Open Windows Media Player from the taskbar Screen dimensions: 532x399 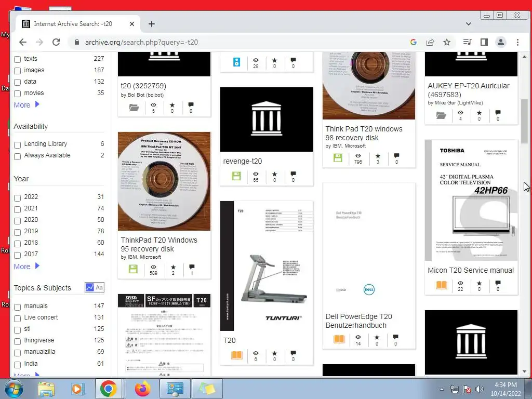[x=77, y=389]
